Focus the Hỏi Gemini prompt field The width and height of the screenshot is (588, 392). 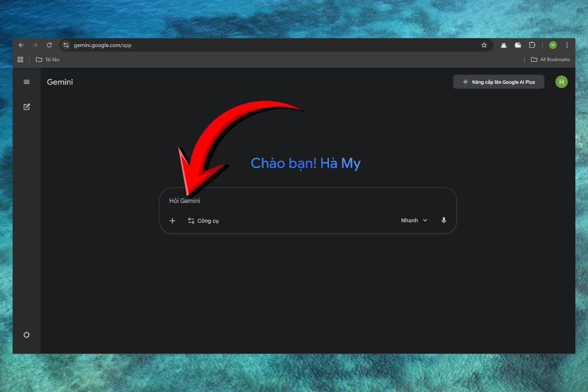(x=308, y=201)
